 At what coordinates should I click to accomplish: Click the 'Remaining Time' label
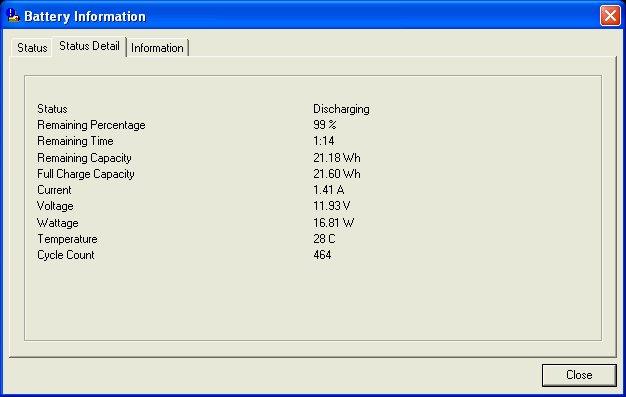(x=75, y=141)
